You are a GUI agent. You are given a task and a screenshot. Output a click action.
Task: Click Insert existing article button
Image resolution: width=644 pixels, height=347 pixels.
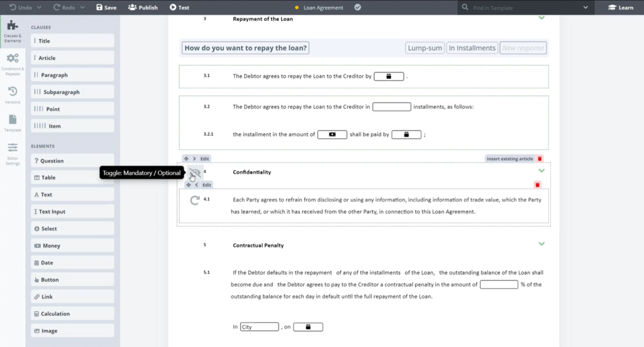(509, 159)
